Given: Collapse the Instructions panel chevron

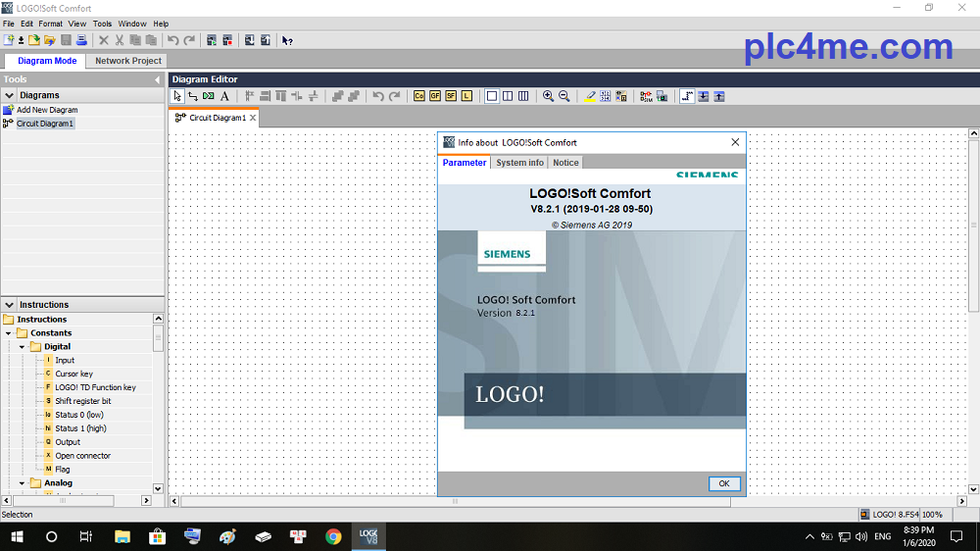Looking at the screenshot, I should 9,305.
